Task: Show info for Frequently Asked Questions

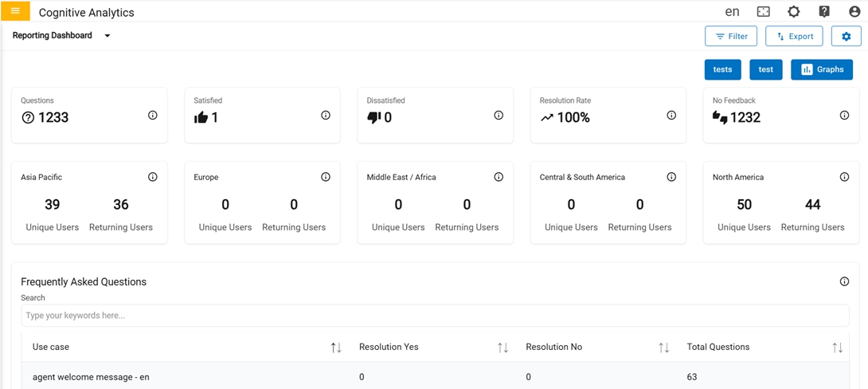Action: (x=844, y=281)
